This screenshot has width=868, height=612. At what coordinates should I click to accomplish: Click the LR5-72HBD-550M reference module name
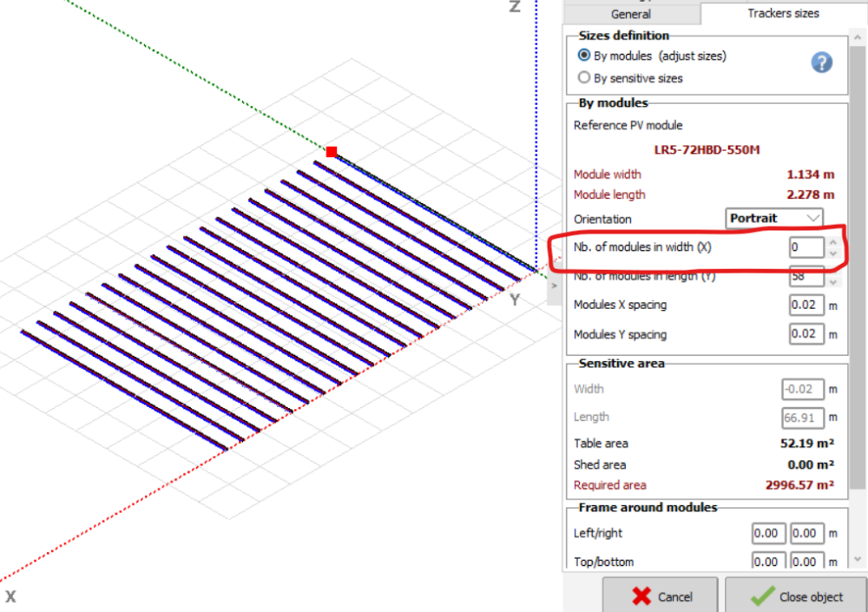point(707,150)
